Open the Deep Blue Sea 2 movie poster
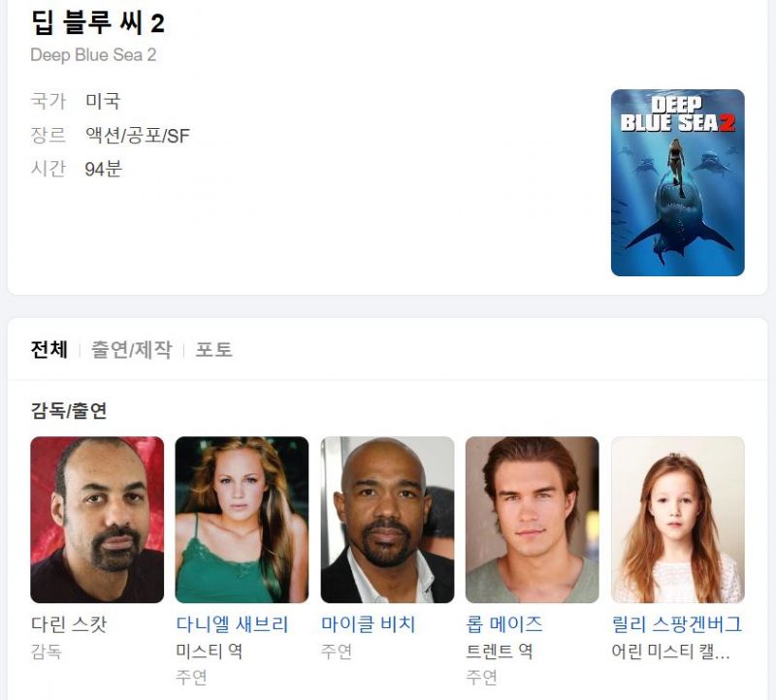Viewport: 776px width, 700px height. click(x=677, y=182)
